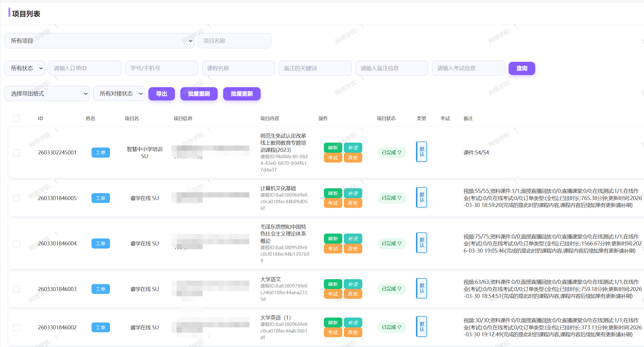
Task: Click 刷新 for 计算机文化基础 course
Action: [333, 193]
